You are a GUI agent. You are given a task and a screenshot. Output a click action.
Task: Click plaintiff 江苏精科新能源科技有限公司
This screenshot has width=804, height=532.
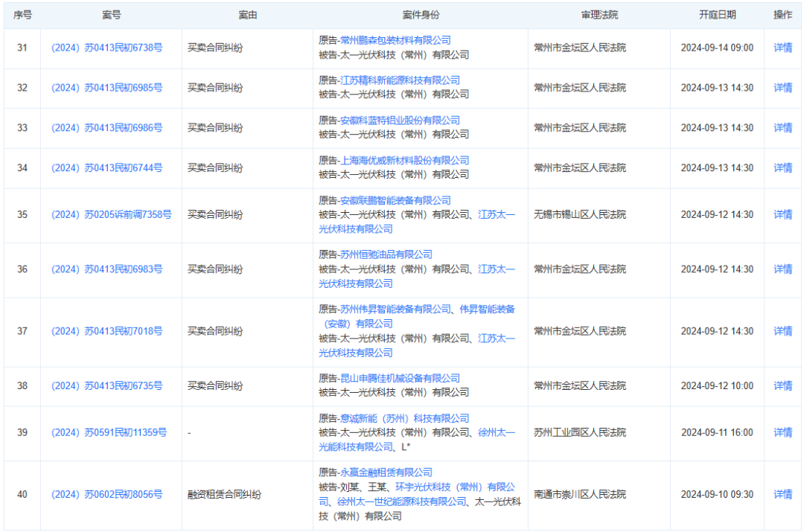coord(400,80)
